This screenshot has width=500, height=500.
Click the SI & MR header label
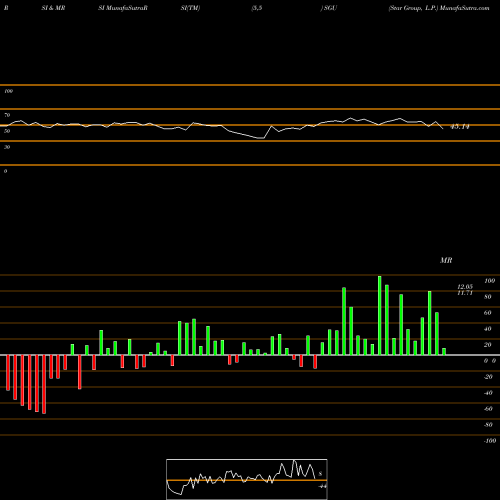[x=53, y=8]
